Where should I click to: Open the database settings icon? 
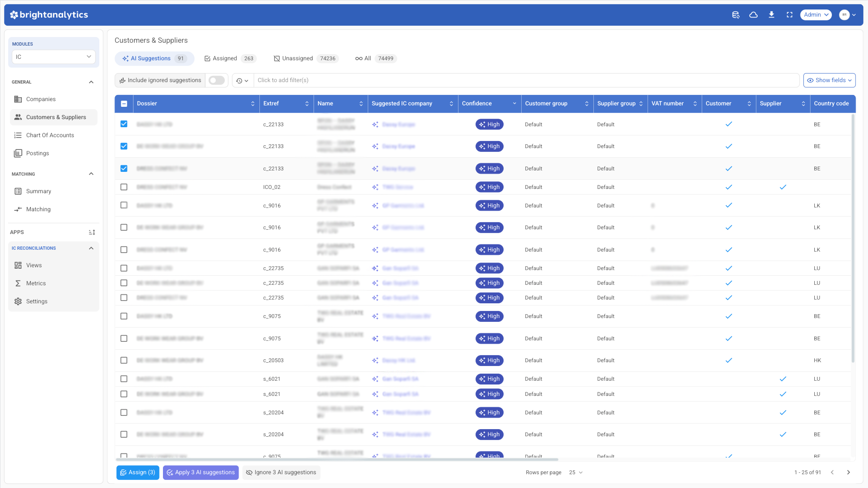[x=735, y=15]
